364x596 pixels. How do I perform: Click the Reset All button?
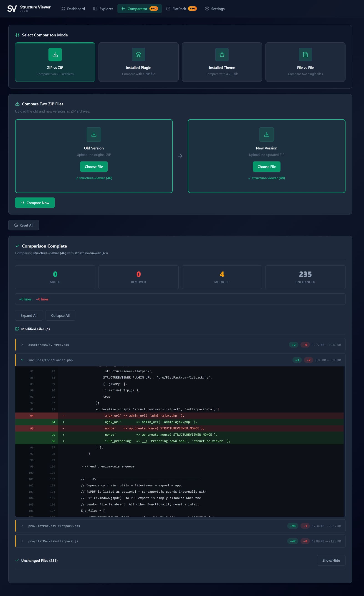coord(23,225)
